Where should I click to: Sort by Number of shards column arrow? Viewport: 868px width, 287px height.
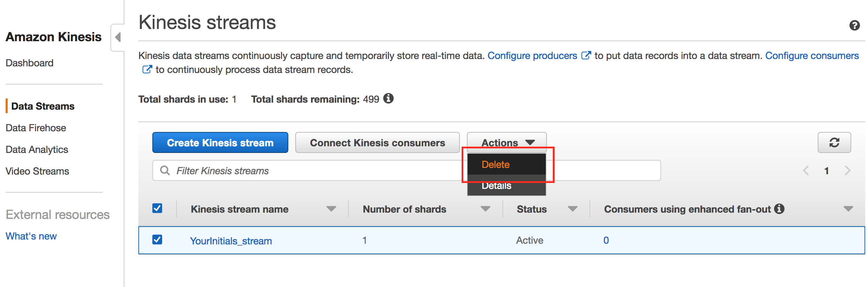pyautogui.click(x=485, y=209)
